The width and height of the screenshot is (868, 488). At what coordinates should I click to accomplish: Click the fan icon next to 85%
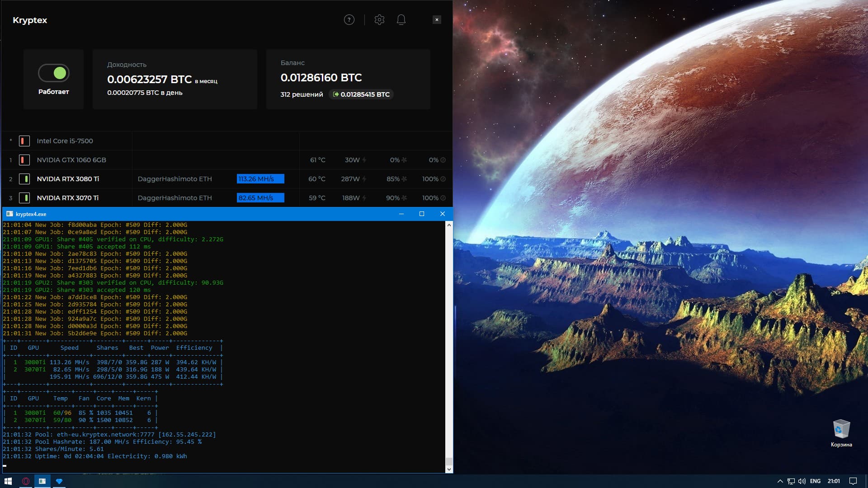tap(404, 179)
